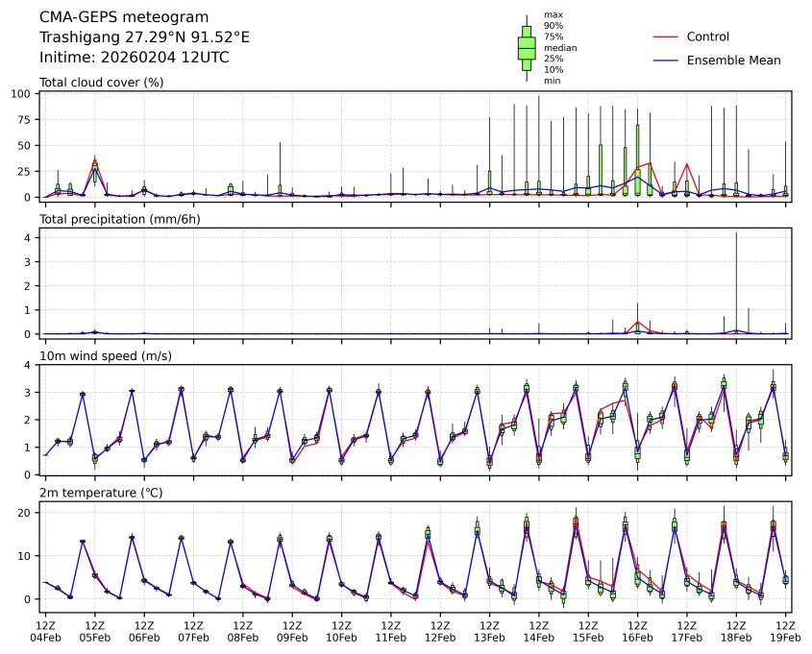Click the Initime 20260204 12UTC text

pyautogui.click(x=134, y=58)
